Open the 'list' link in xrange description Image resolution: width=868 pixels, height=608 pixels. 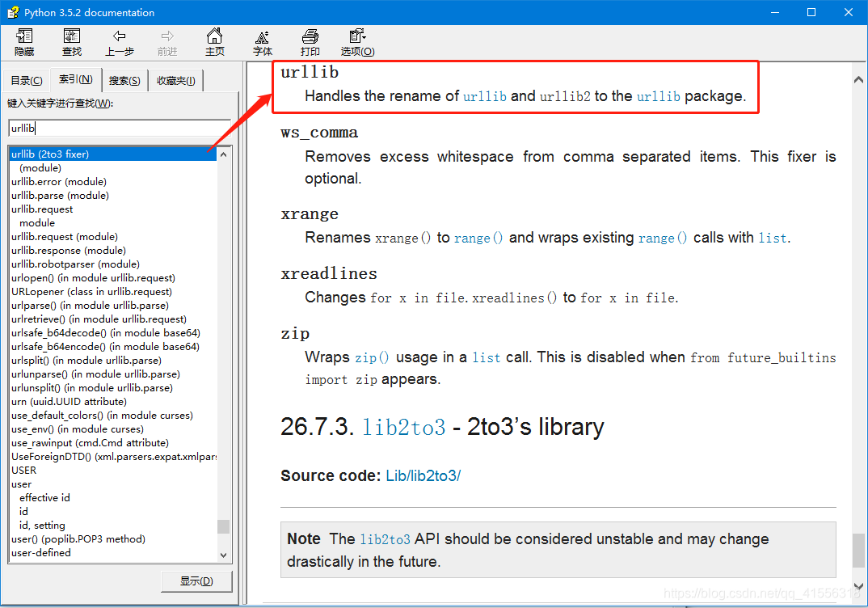pos(773,238)
